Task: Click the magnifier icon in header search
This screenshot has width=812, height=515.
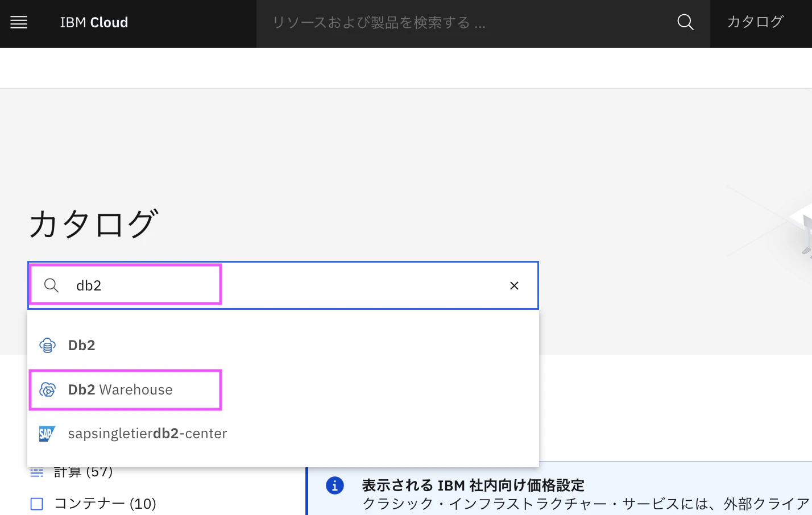Action: 686,23
